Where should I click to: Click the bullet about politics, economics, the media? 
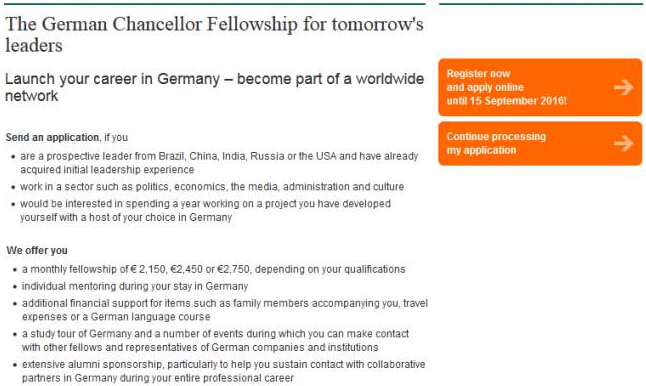212,187
